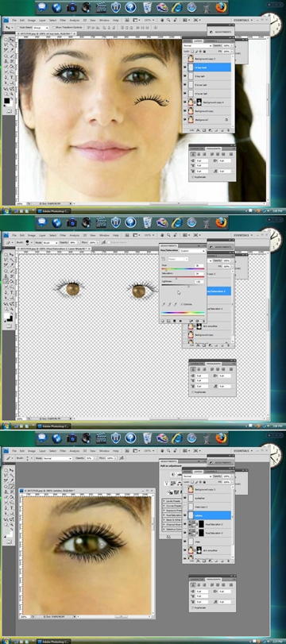Toggle Hyphenate checkbox in bottom screenshot
This screenshot has height=644, width=286.
193,607
